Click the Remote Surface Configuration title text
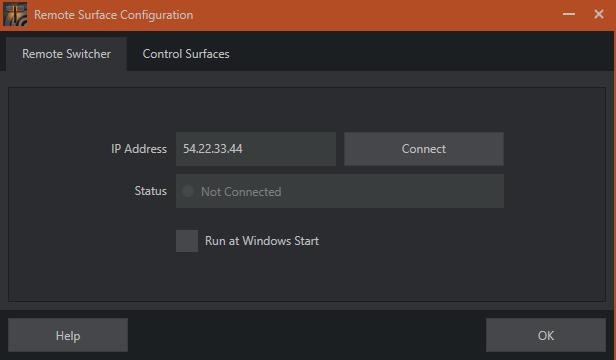 point(114,15)
